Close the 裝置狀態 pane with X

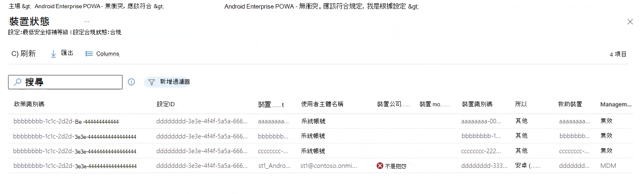630,22
